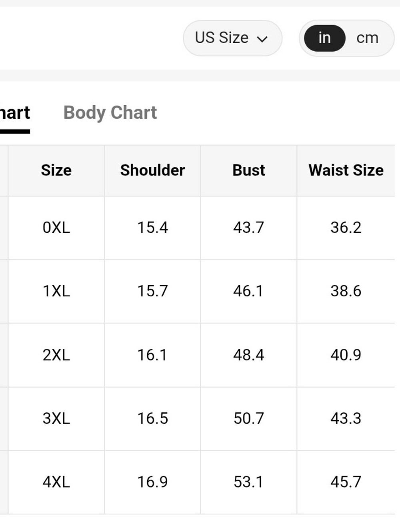The height and width of the screenshot is (532, 400).
Task: Open the US Size dropdown
Action: point(232,38)
